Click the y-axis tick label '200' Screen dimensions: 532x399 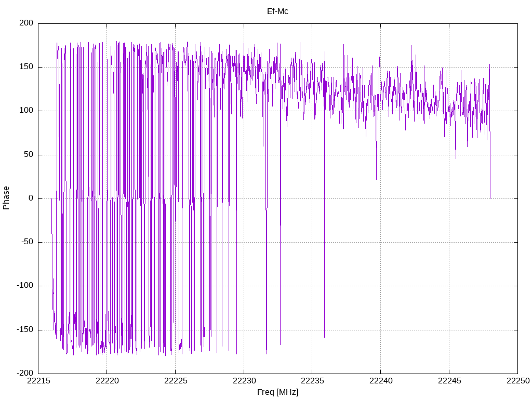26,23
